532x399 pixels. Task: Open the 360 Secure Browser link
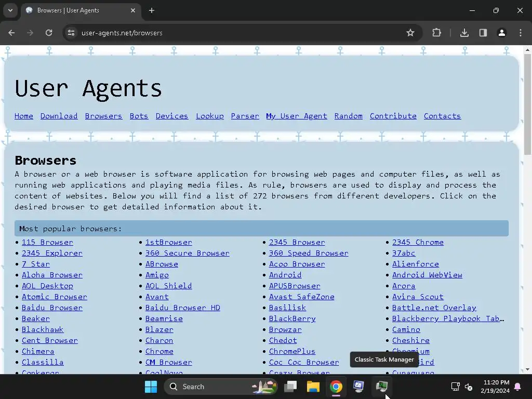[x=187, y=253]
